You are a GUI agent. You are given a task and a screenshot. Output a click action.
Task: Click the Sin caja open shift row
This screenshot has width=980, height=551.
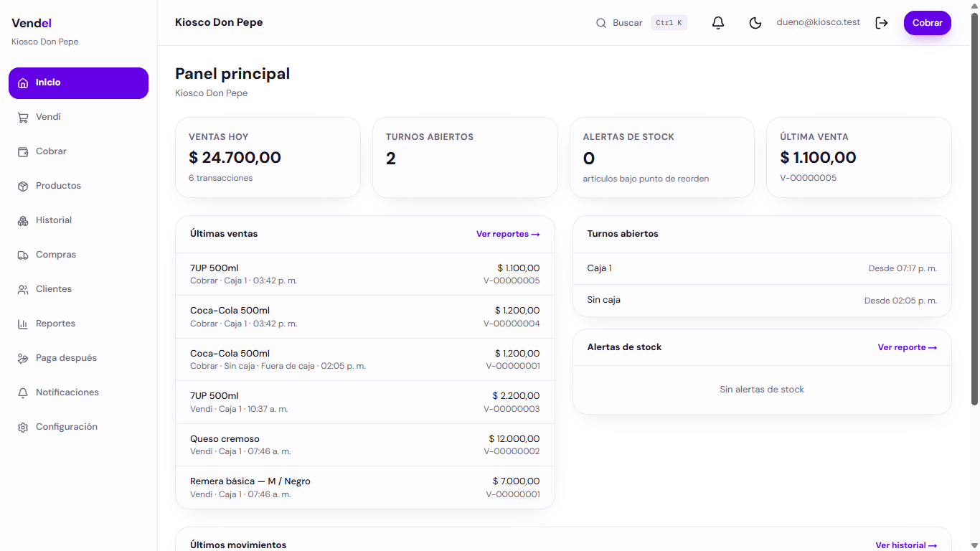tap(762, 301)
